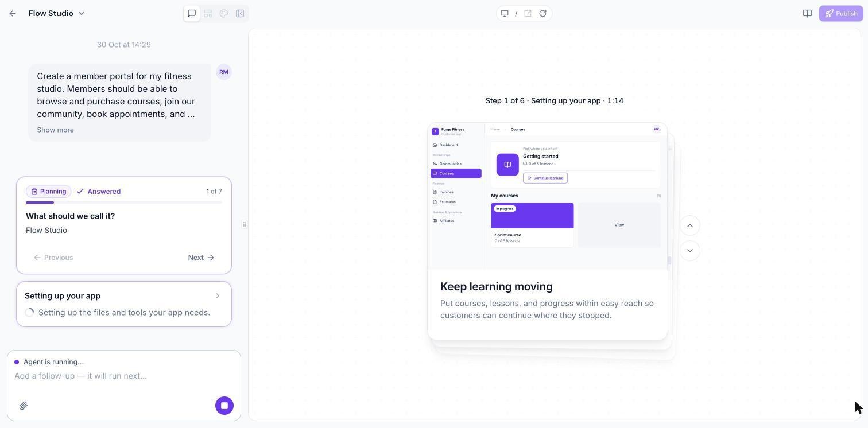Click the Publish button
Screen dimensions: 868x428
click(x=841, y=13)
